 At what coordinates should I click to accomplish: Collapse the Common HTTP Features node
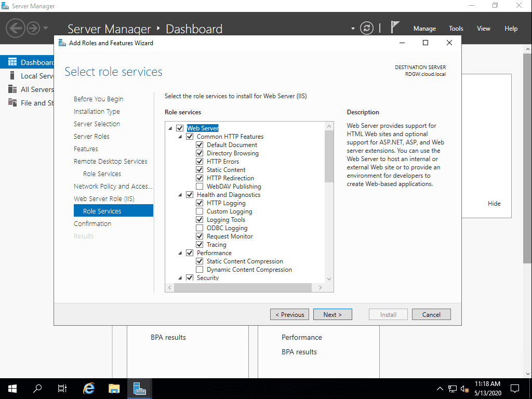(179, 136)
